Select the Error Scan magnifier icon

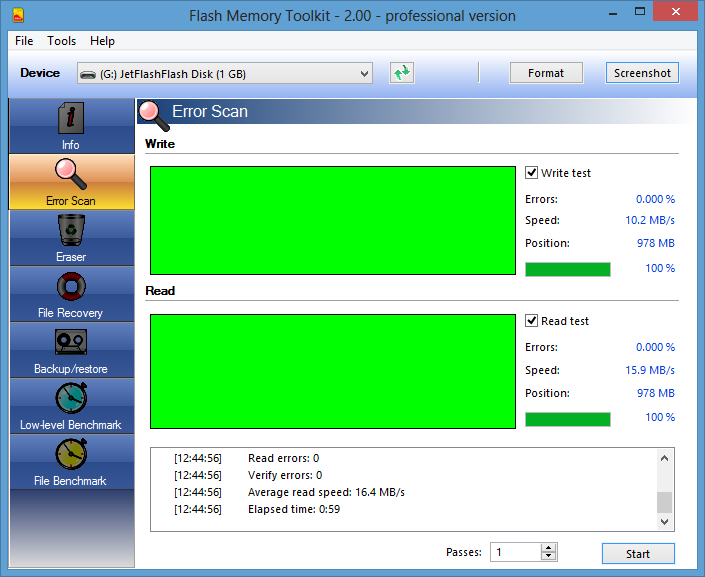click(70, 174)
